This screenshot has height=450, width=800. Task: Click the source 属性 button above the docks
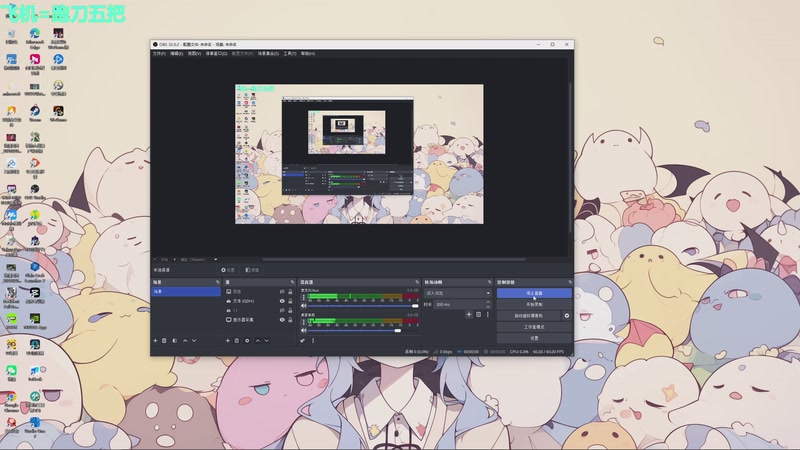pyautogui.click(x=228, y=270)
